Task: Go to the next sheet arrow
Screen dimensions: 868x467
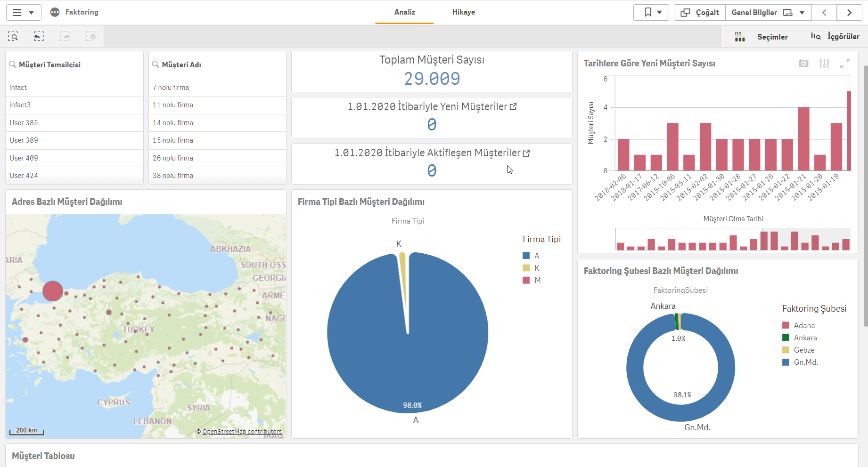Action: tap(849, 13)
